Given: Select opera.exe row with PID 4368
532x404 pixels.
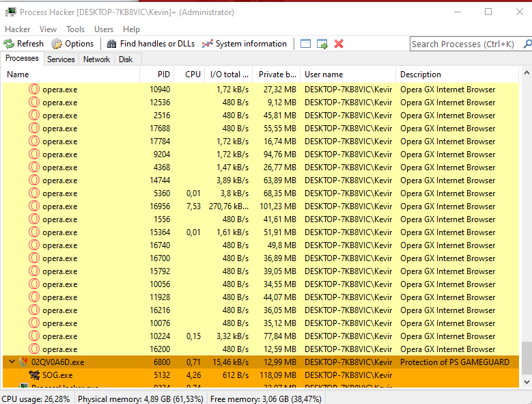Looking at the screenshot, I should pos(261,167).
